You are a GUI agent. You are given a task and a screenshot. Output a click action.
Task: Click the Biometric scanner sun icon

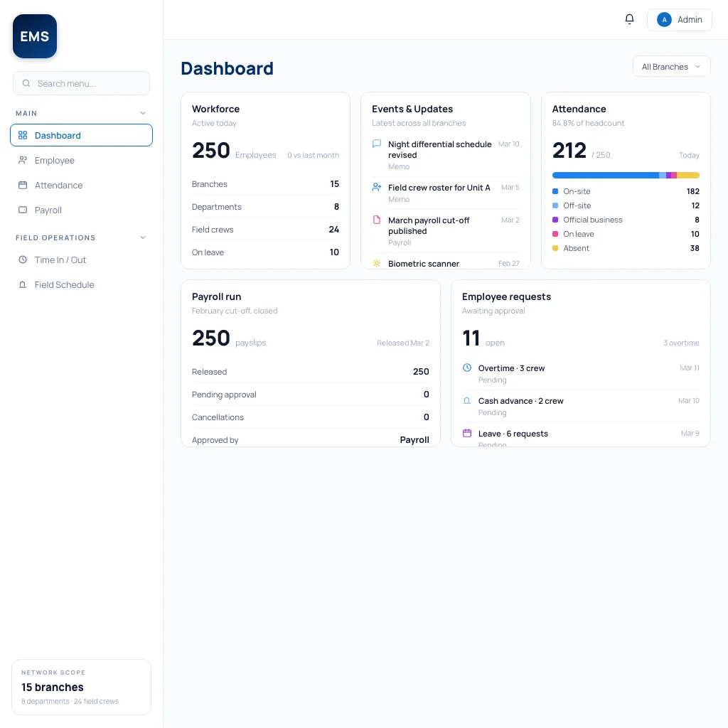click(x=377, y=263)
